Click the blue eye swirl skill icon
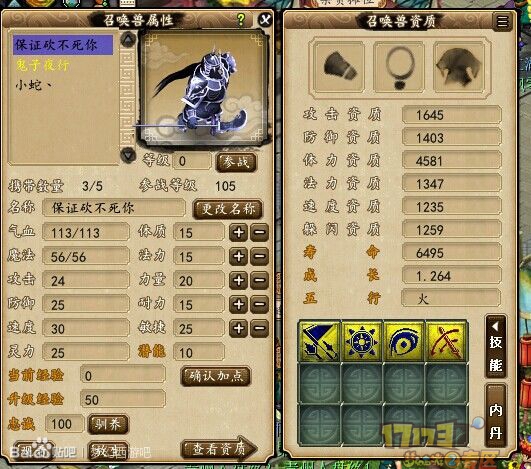The width and height of the screenshot is (531, 469). [x=404, y=341]
